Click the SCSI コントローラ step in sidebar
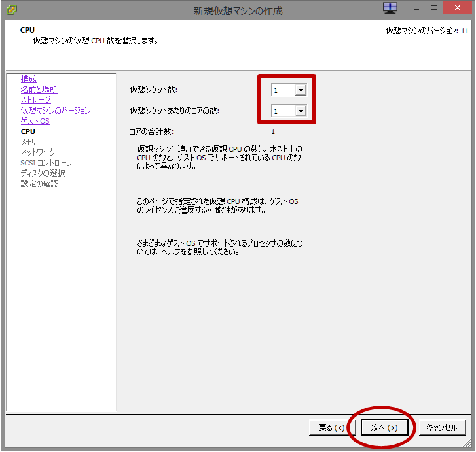The width and height of the screenshot is (476, 452). pyautogui.click(x=46, y=163)
